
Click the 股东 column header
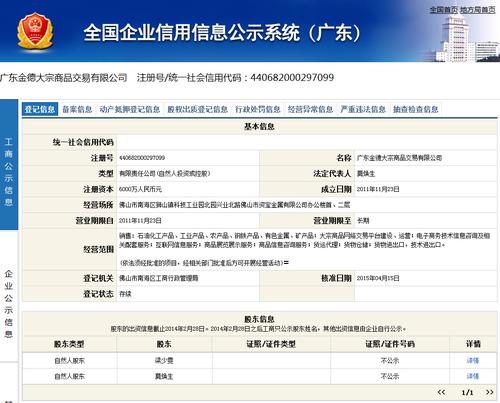164,344
